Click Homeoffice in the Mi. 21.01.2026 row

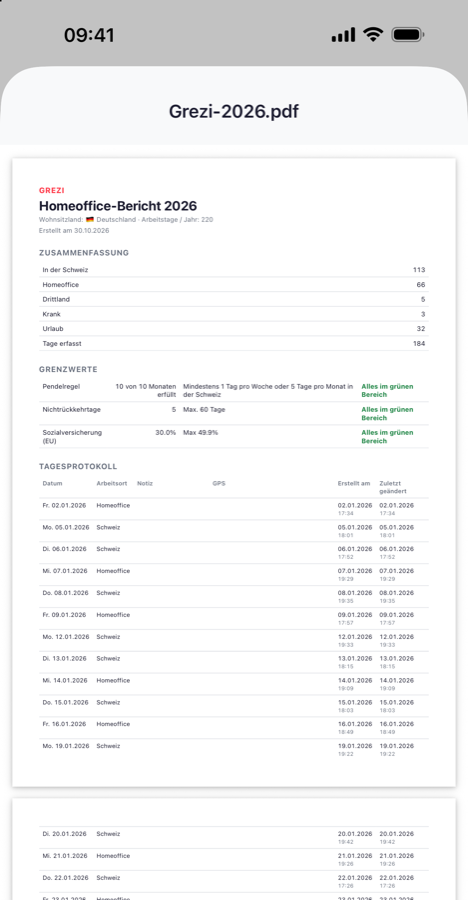pyautogui.click(x=113, y=856)
